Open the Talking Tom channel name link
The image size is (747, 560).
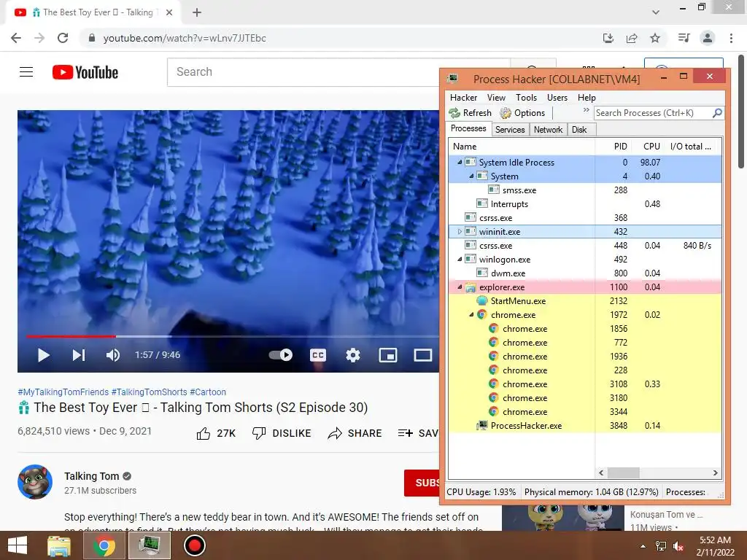click(x=91, y=476)
